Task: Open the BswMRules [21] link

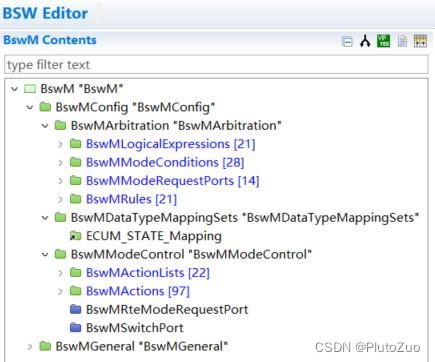Action: 131,199
